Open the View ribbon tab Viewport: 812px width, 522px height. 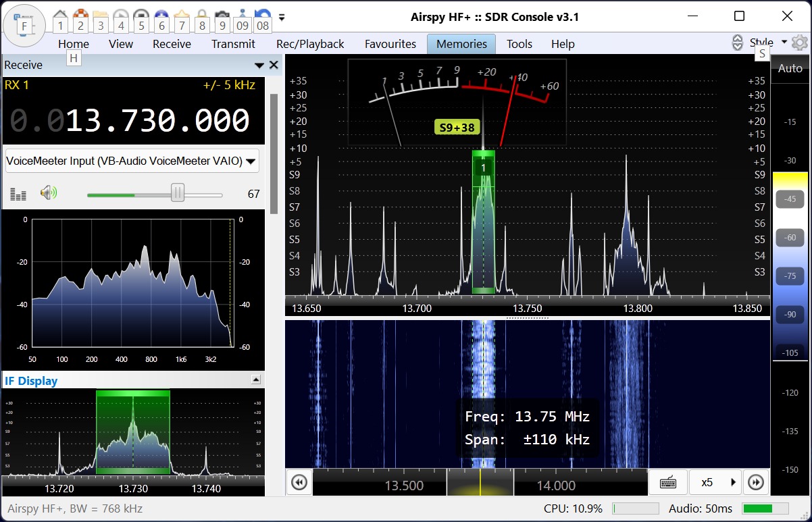121,44
